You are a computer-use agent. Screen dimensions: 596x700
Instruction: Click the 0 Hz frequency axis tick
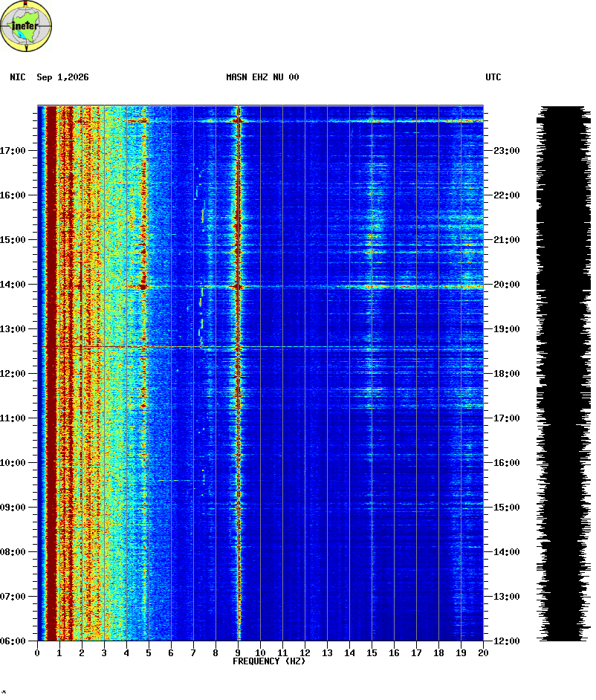(37, 652)
